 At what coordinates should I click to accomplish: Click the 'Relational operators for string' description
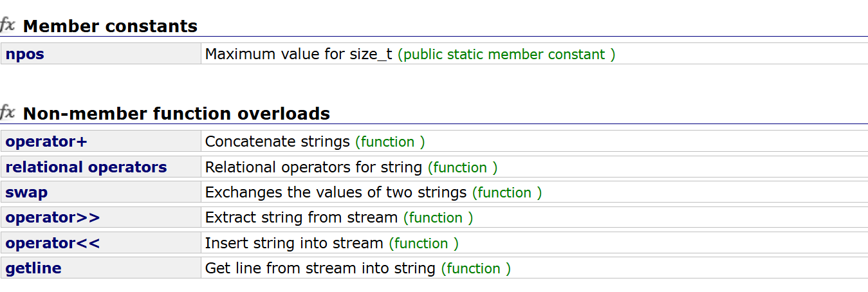pyautogui.click(x=313, y=167)
